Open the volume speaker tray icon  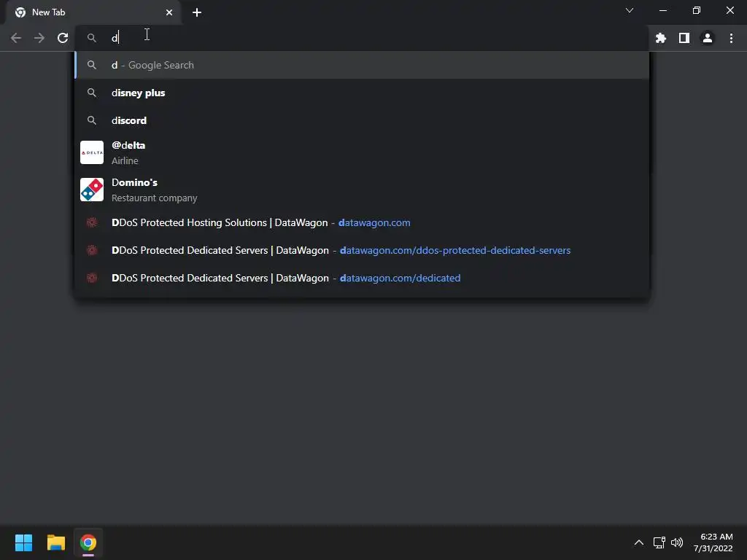(677, 542)
